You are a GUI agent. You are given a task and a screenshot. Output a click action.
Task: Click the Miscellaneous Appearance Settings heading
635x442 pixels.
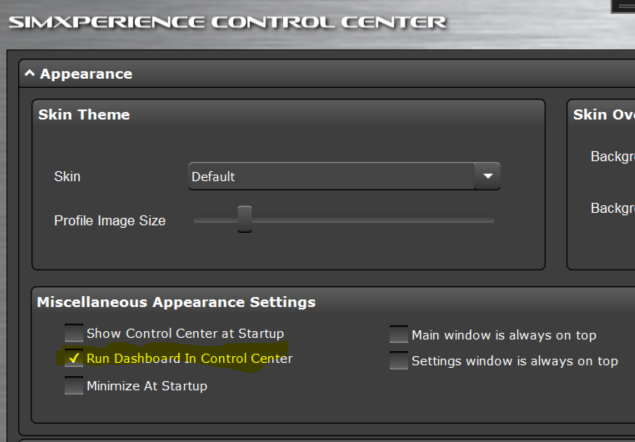tap(176, 302)
